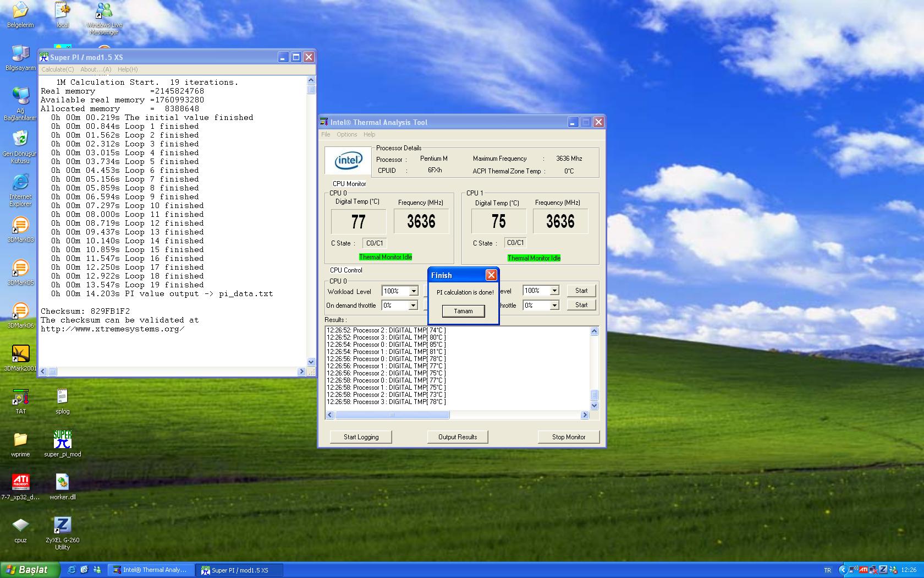Open the splog file on the desktop
The height and width of the screenshot is (578, 924).
pyautogui.click(x=62, y=401)
